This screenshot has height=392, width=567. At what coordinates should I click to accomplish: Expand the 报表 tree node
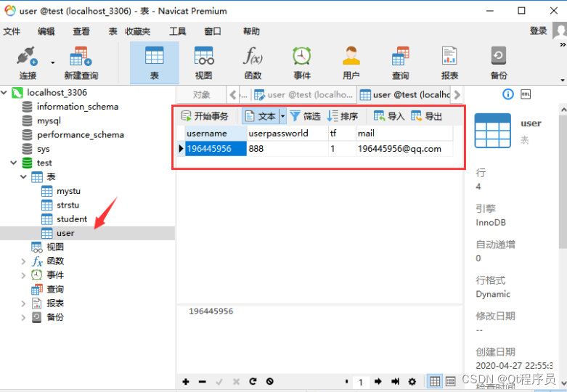pos(23,303)
